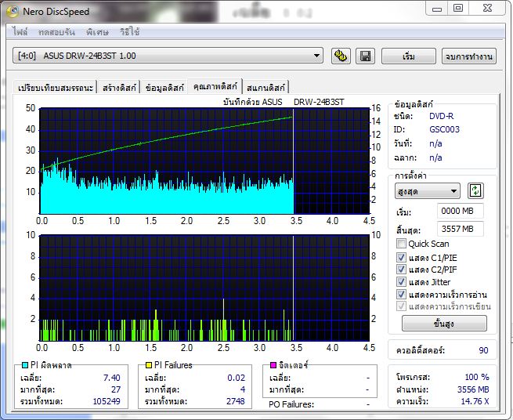Toggle the show C2/PIF checkbox
Image resolution: width=513 pixels, height=420 pixels.
[401, 270]
